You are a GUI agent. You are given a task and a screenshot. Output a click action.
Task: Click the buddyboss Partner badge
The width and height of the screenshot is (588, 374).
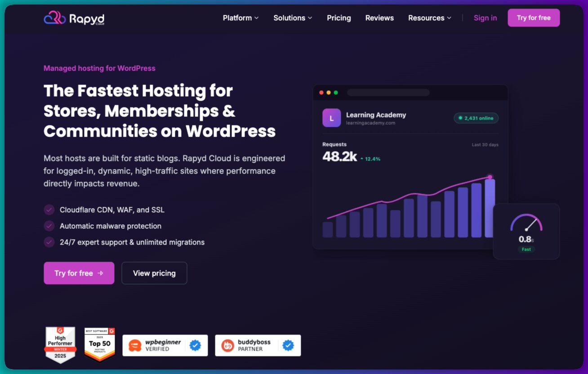click(258, 345)
